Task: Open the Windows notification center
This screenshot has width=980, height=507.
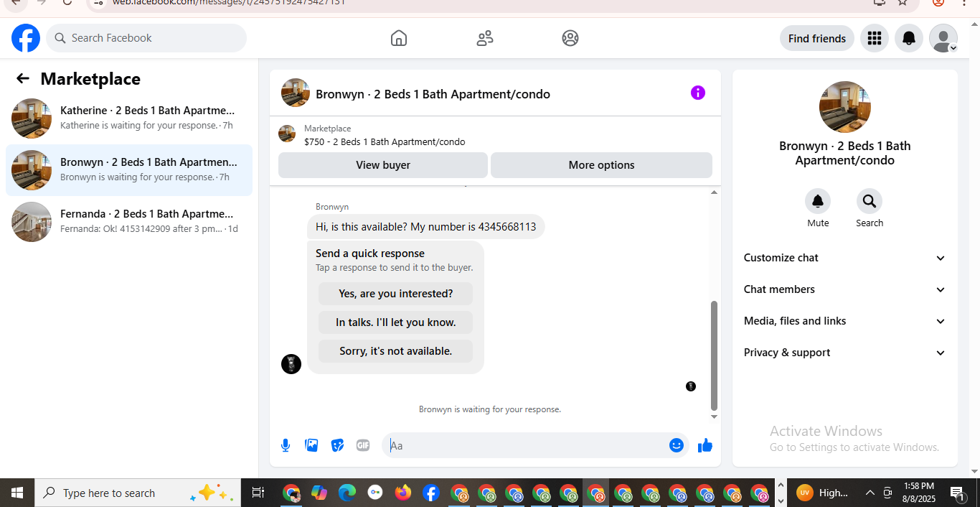Action: [x=958, y=493]
